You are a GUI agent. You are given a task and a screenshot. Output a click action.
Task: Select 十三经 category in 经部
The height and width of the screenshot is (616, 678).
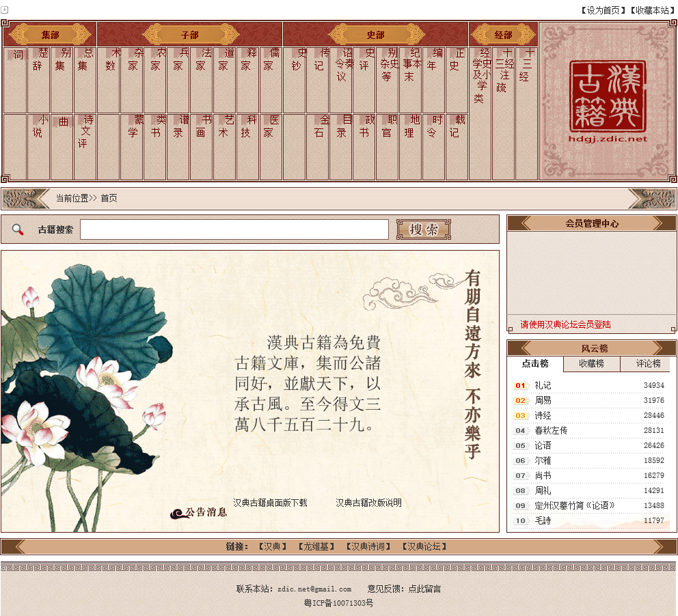pyautogui.click(x=526, y=66)
